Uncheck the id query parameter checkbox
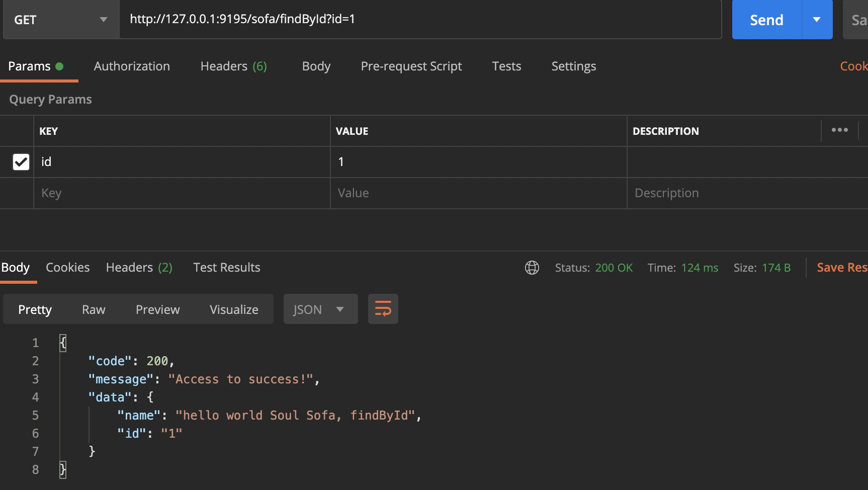The width and height of the screenshot is (868, 490). point(21,162)
